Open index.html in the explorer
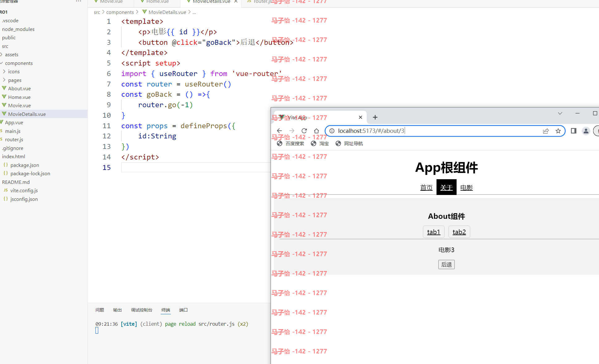 coord(14,156)
